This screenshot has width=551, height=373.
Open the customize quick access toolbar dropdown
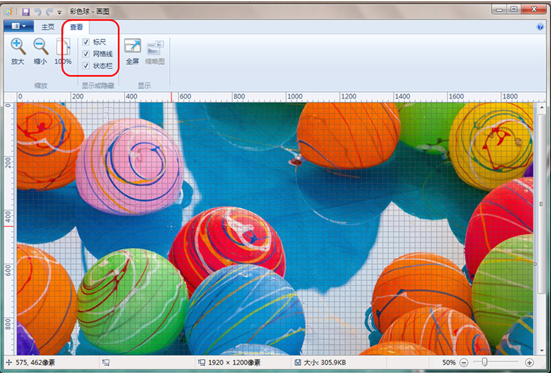(59, 13)
